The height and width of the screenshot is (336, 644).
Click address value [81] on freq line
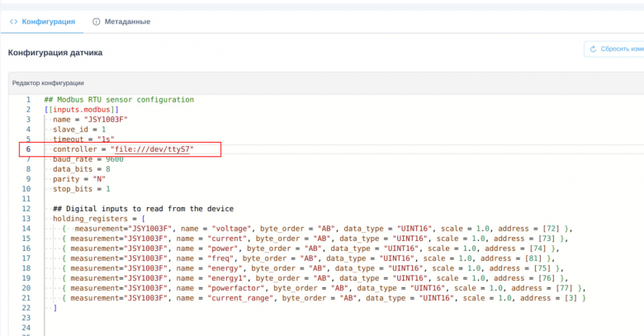click(533, 258)
